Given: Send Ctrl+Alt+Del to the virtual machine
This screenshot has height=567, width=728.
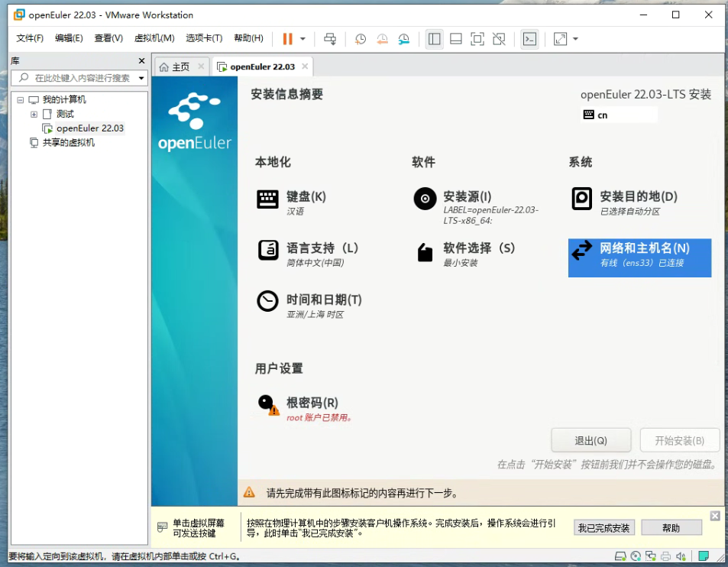Looking at the screenshot, I should (330, 39).
